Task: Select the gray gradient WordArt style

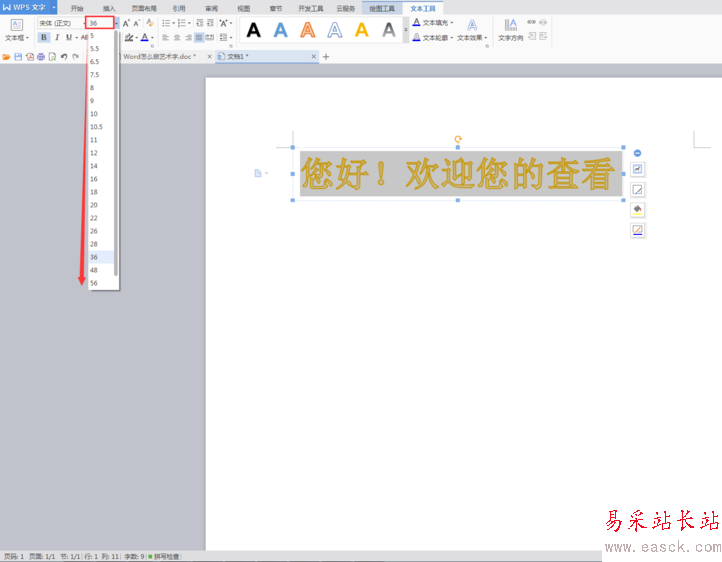Action: 389,30
